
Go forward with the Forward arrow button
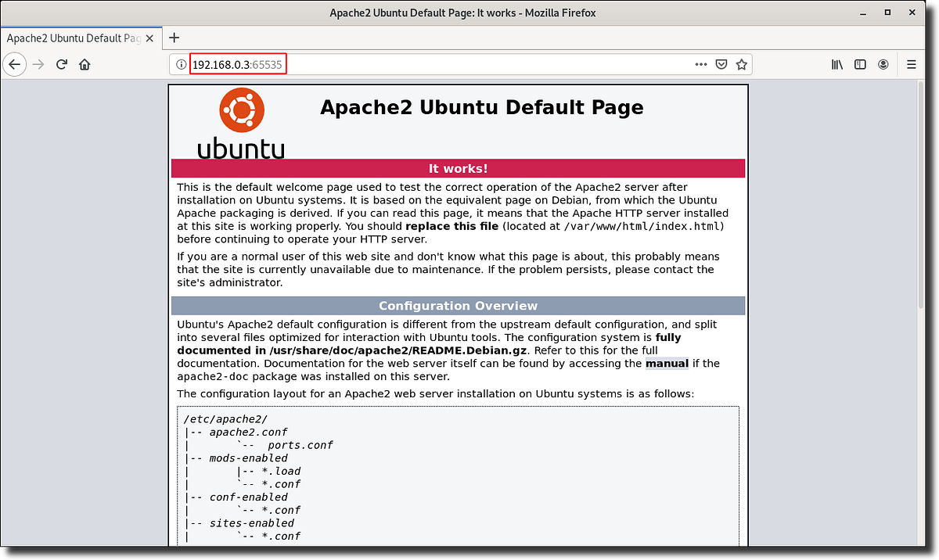click(x=38, y=64)
